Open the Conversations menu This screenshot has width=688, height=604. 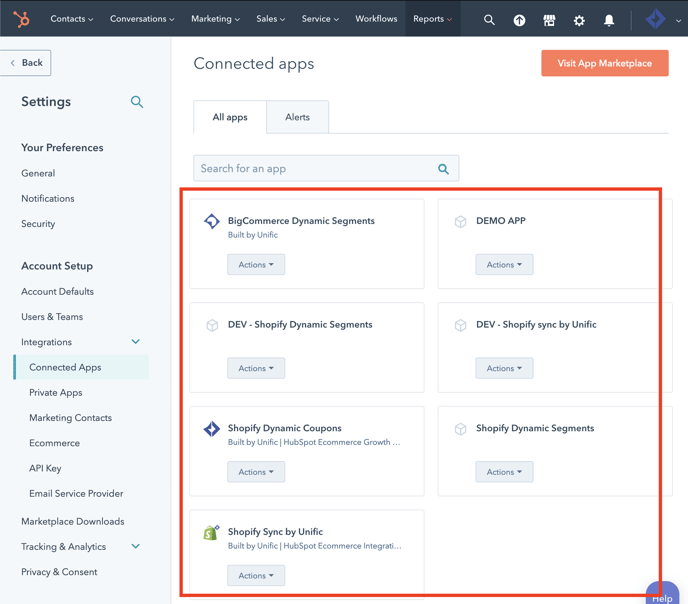click(x=142, y=19)
